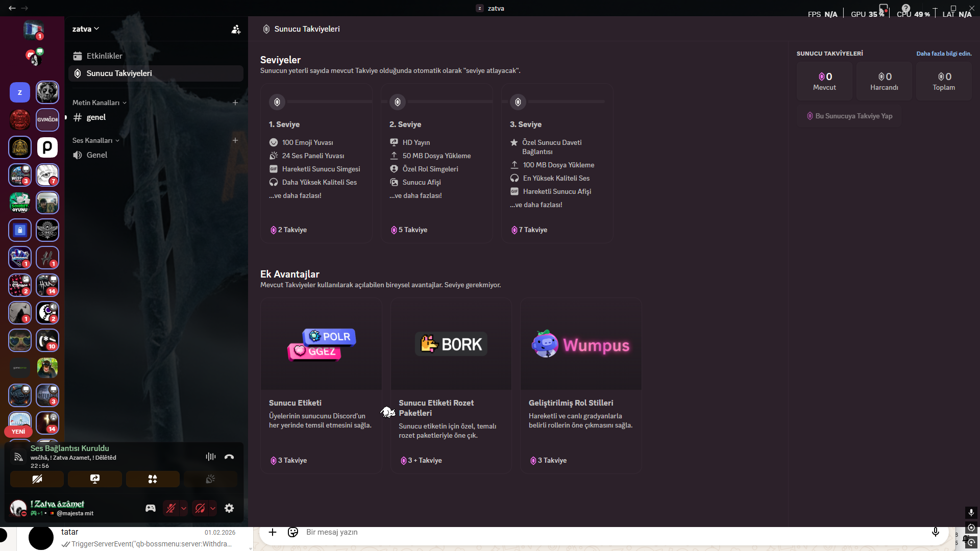Open headphone output options arrow
The image size is (980, 551).
213,508
